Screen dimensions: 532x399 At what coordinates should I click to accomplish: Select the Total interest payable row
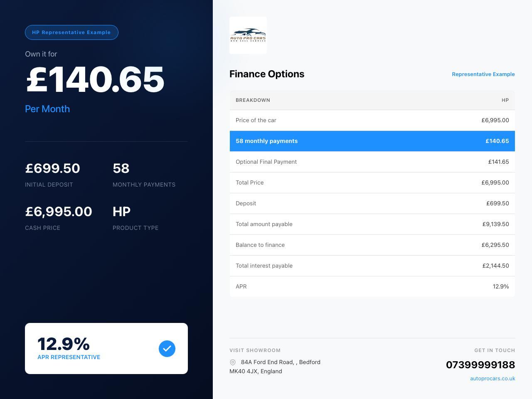coord(372,266)
